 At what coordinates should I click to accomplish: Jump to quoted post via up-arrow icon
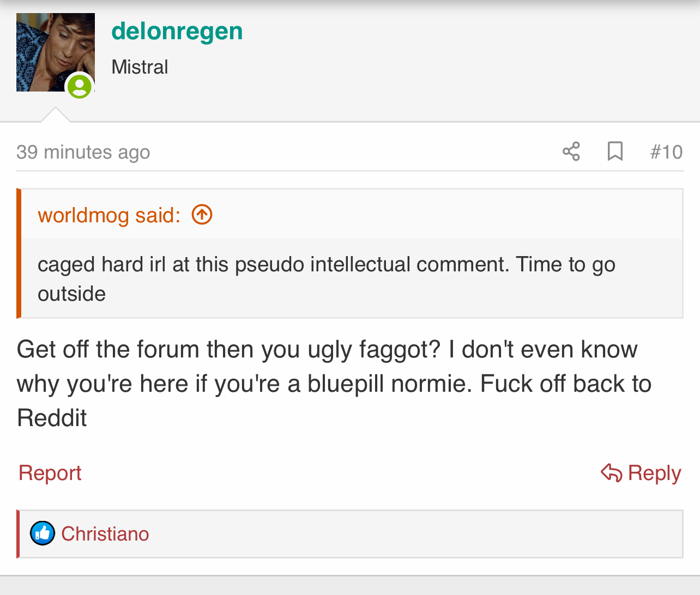[202, 215]
